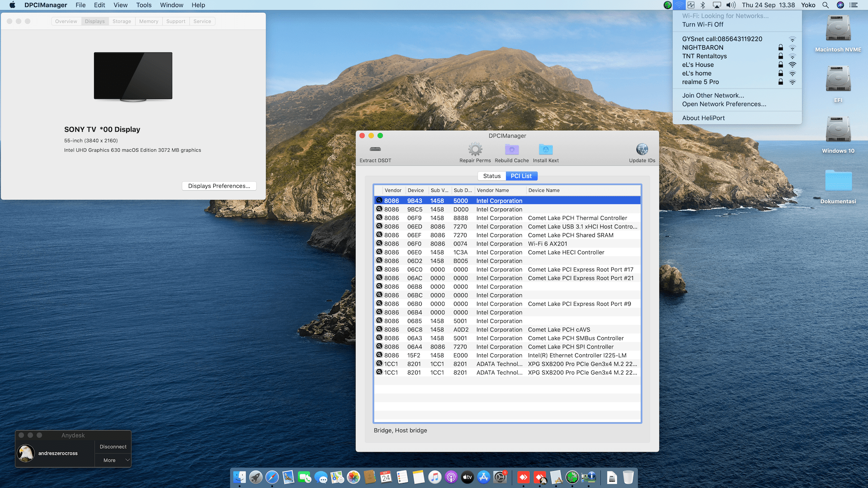This screenshot has height=488, width=868.
Task: Select the PCI List segment
Action: (x=521, y=176)
